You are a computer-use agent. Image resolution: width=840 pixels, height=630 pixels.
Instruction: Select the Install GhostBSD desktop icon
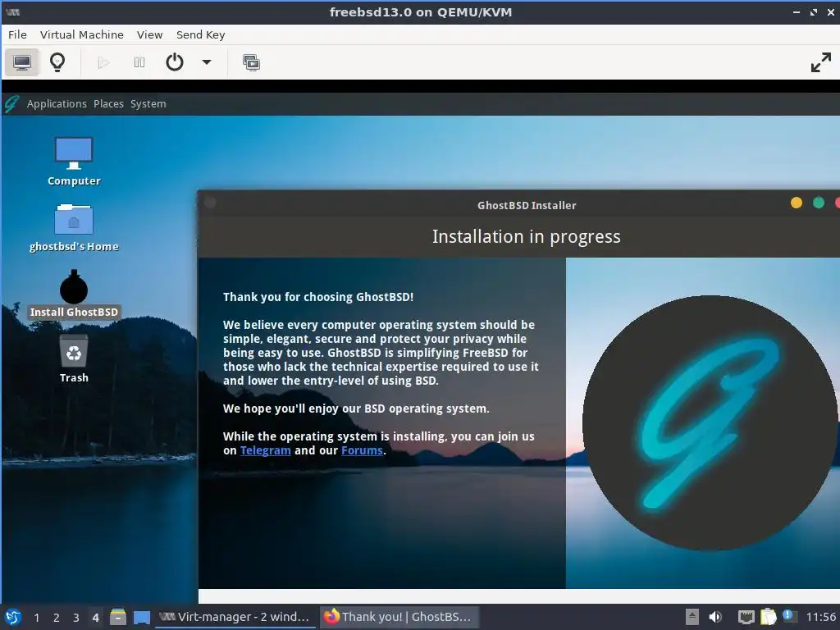74,294
